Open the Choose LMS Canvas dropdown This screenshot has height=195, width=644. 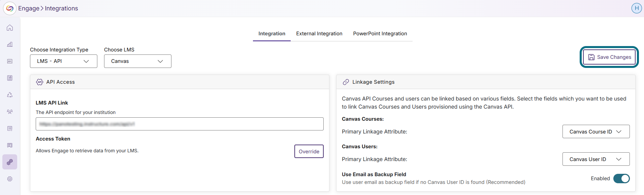pyautogui.click(x=138, y=61)
